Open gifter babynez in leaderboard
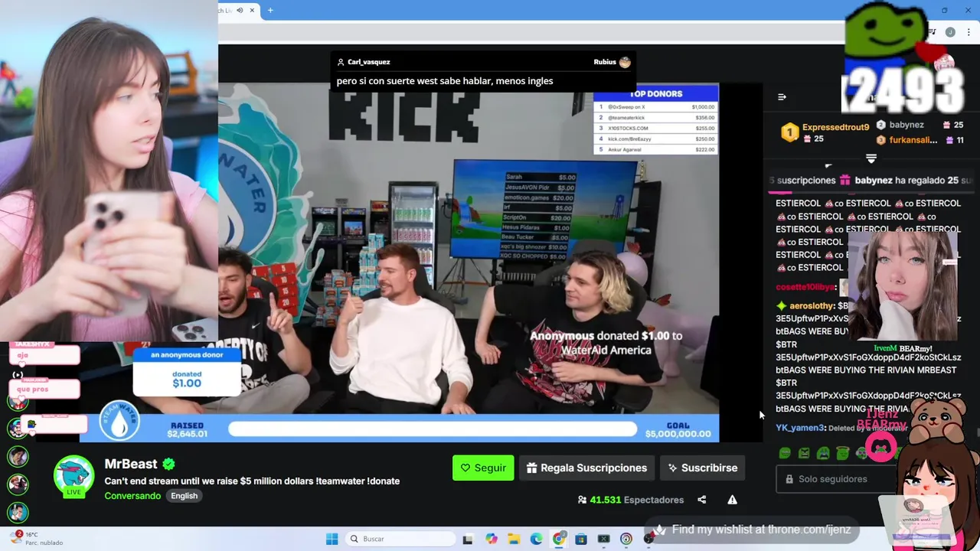Viewport: 980px width, 551px height. point(906,125)
